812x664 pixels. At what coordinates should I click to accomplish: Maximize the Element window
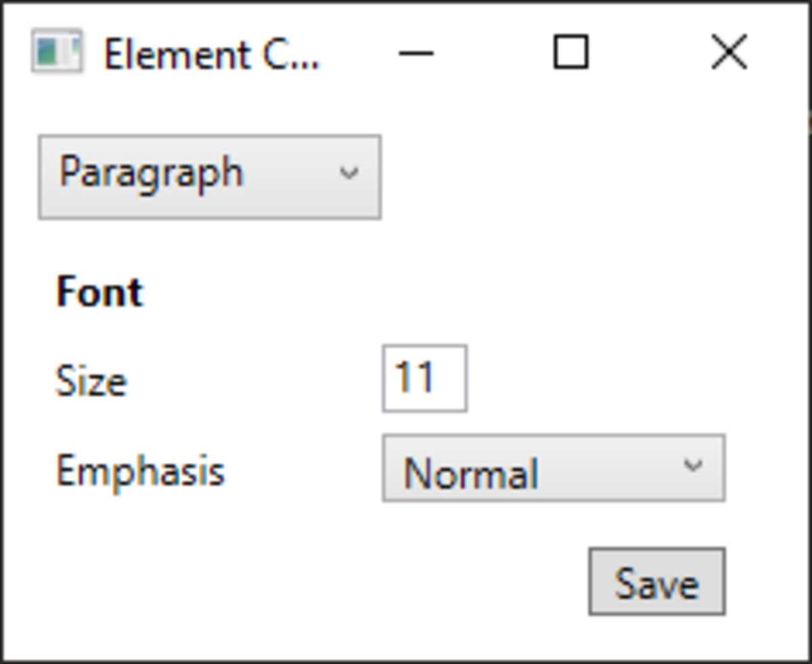point(570,52)
